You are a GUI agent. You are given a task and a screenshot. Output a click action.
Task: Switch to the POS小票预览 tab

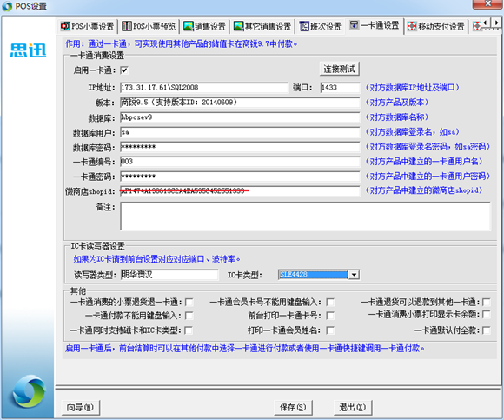tap(149, 26)
